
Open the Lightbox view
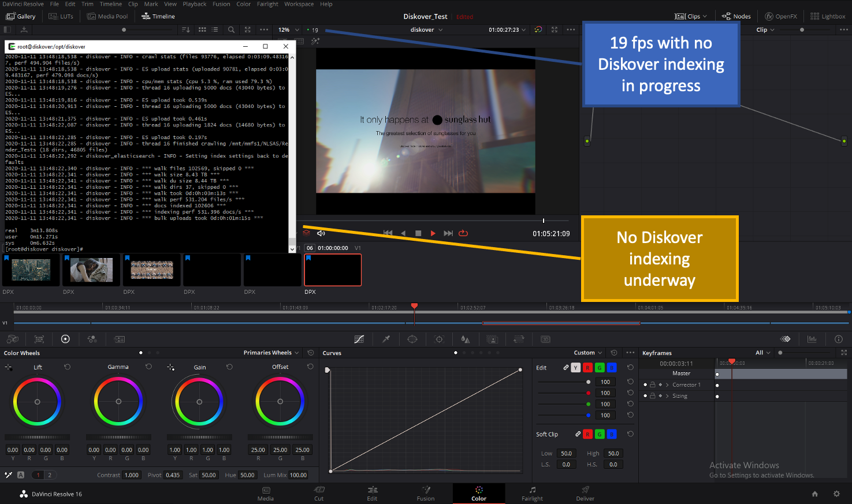pos(828,16)
